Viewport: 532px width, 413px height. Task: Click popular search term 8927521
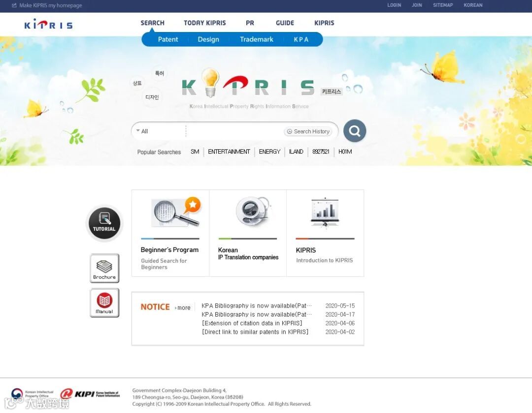click(x=321, y=152)
